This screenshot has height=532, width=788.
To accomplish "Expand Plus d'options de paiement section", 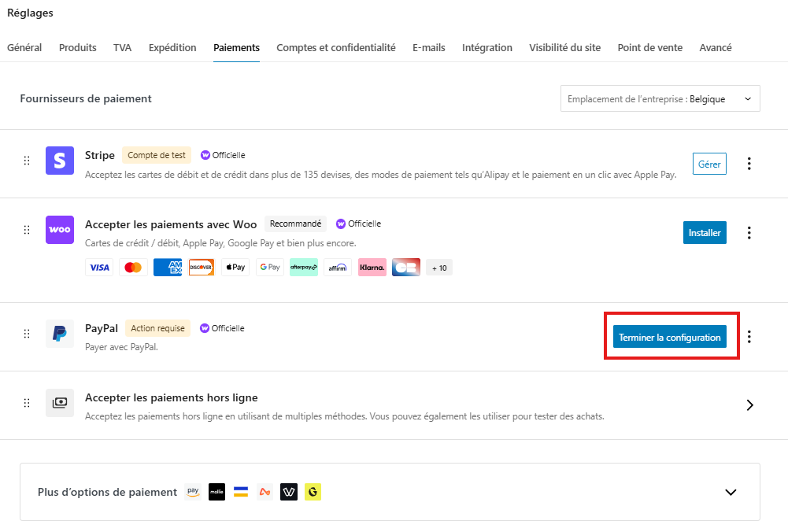I will pos(731,493).
